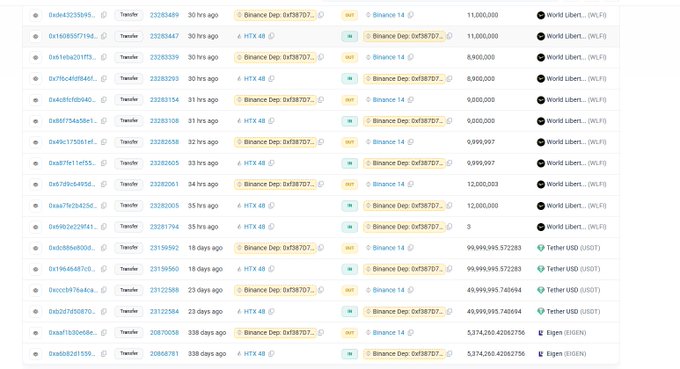Copy transaction hash in block 23122588 row
Viewport: 680px width, 369px height.
104,290
